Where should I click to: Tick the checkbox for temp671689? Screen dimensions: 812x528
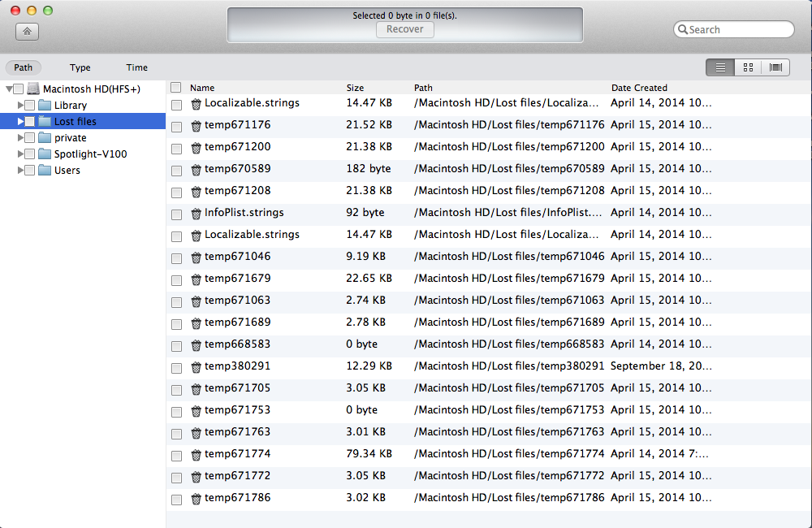coord(176,324)
